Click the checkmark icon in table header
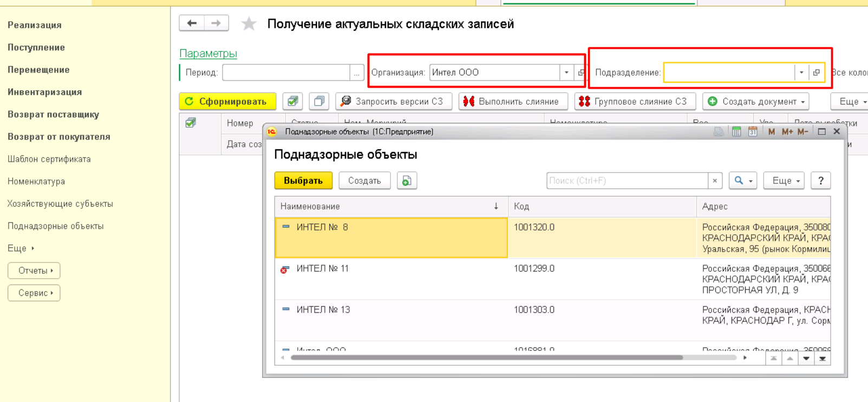The image size is (868, 402). tap(191, 123)
